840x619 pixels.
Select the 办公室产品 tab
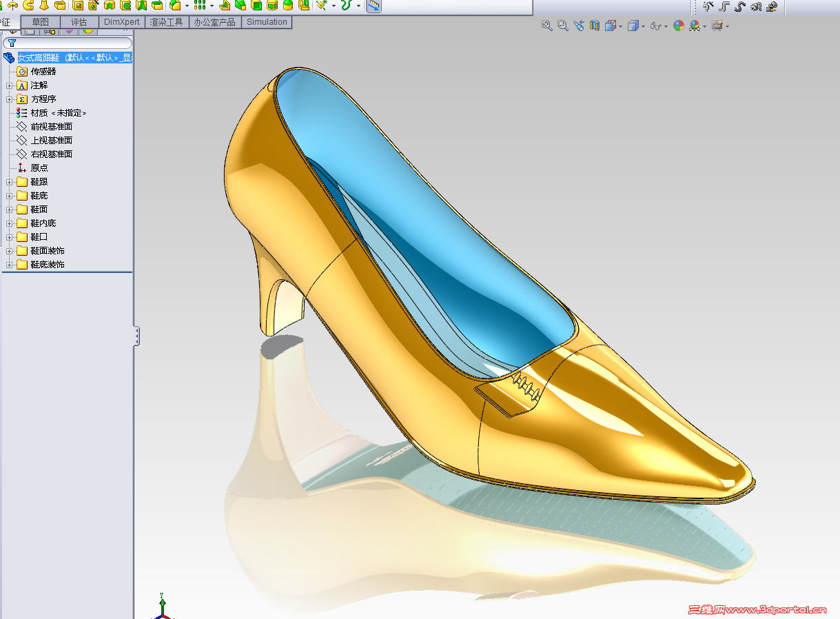[x=214, y=22]
